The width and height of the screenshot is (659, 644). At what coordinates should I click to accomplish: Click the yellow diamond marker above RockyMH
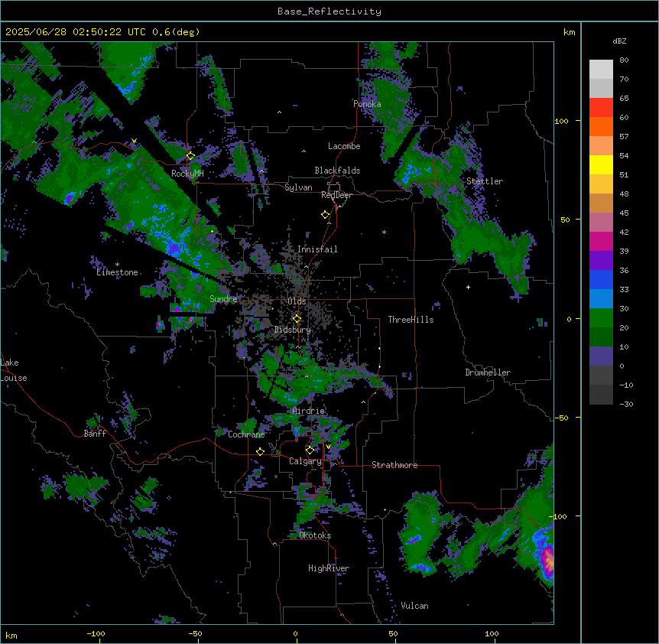(x=190, y=155)
